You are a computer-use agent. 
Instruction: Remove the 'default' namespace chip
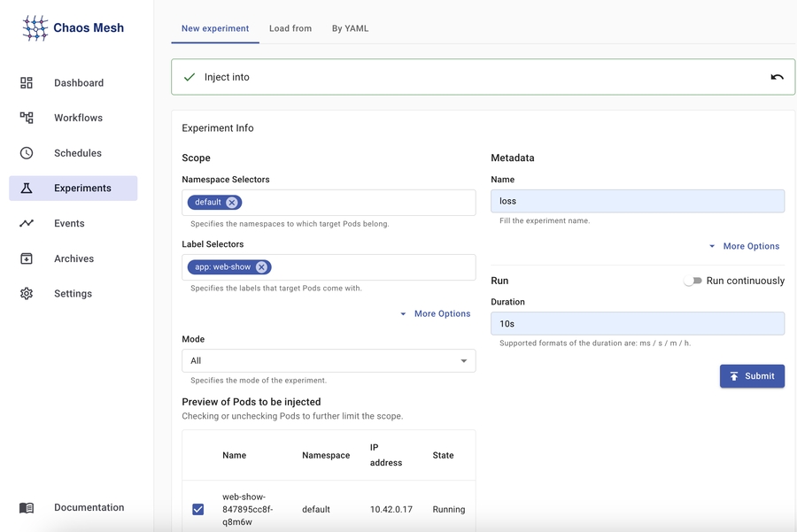pos(232,203)
